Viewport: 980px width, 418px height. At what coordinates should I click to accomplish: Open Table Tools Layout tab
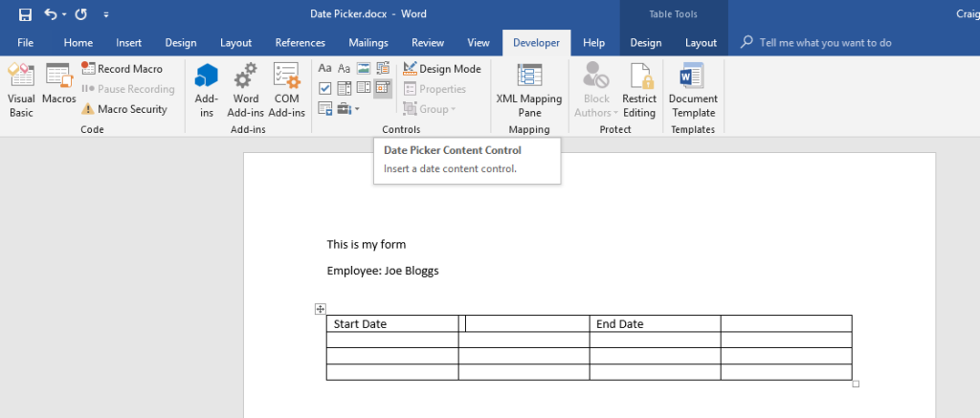pyautogui.click(x=701, y=42)
